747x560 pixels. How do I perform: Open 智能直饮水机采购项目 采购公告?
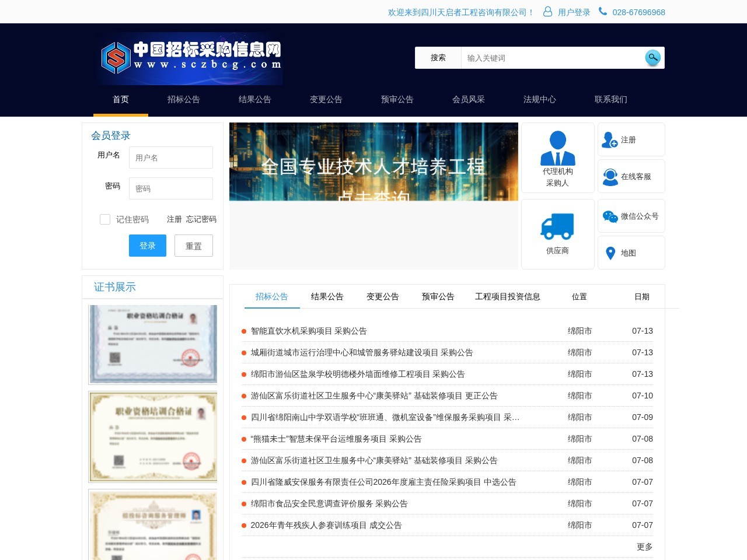point(309,331)
